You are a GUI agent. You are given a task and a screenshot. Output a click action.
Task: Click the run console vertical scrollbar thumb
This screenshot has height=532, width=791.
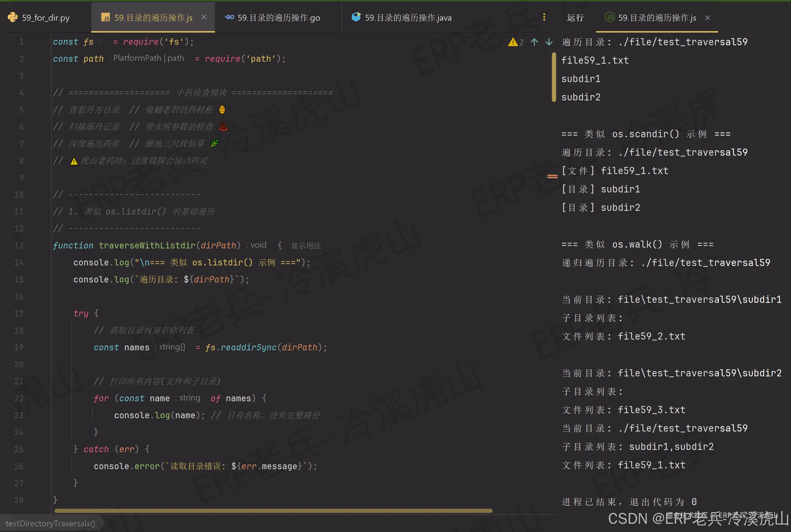(x=554, y=77)
